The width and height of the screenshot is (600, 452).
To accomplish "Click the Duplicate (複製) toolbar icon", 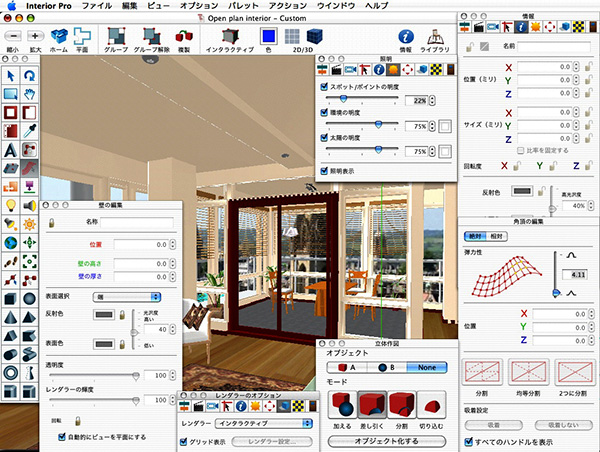I will [x=184, y=36].
